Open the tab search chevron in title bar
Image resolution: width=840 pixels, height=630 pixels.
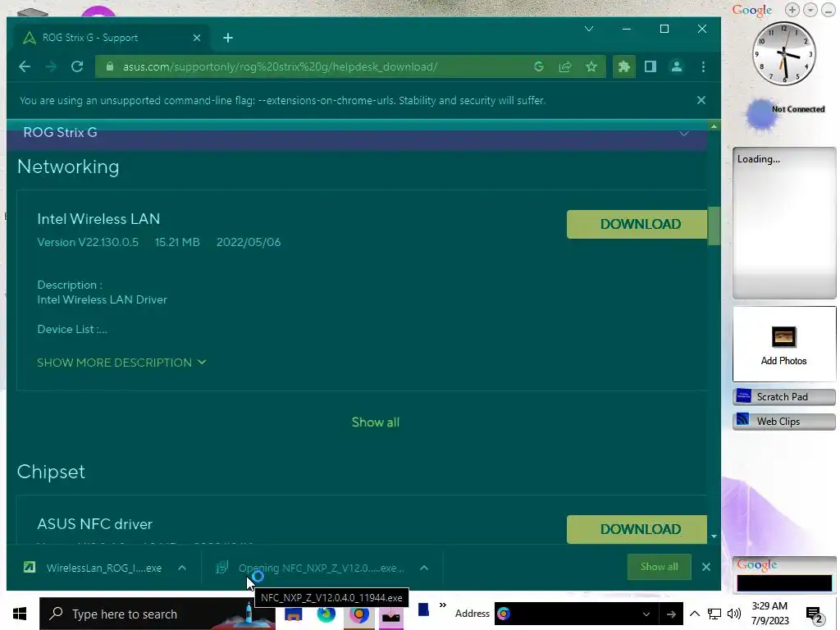click(589, 29)
